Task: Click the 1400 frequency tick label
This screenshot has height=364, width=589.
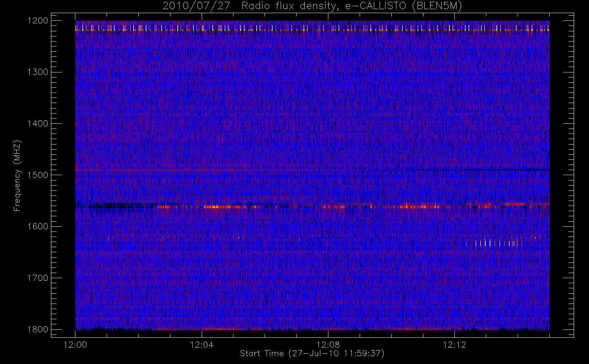Action: coord(38,124)
